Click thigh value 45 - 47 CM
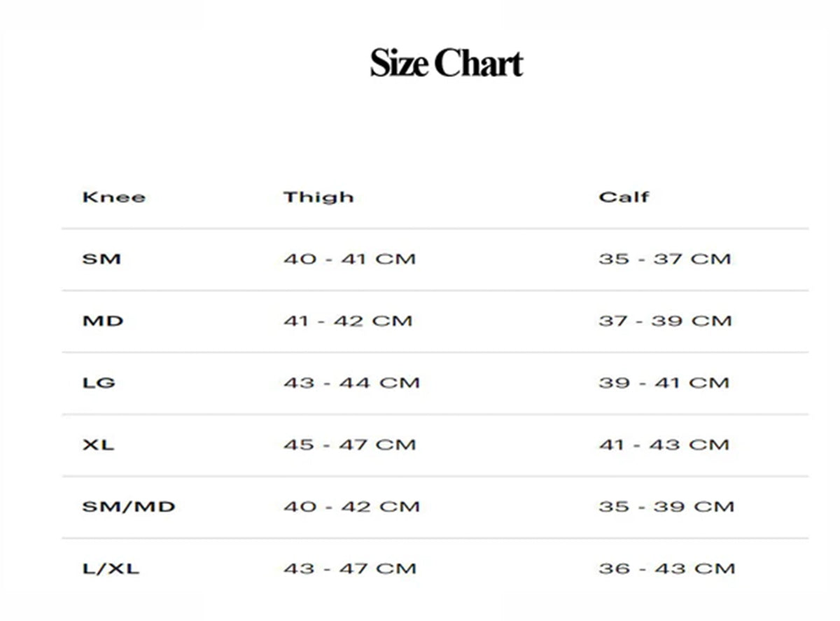The width and height of the screenshot is (840, 621). pyautogui.click(x=349, y=445)
